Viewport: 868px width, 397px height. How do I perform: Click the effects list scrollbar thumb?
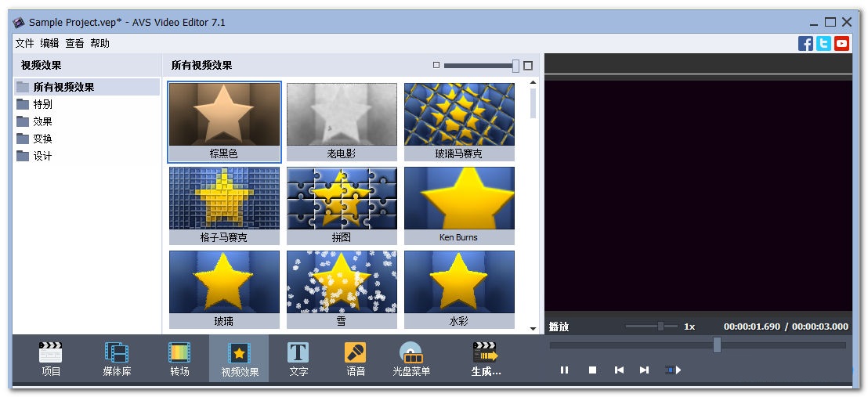[533, 103]
